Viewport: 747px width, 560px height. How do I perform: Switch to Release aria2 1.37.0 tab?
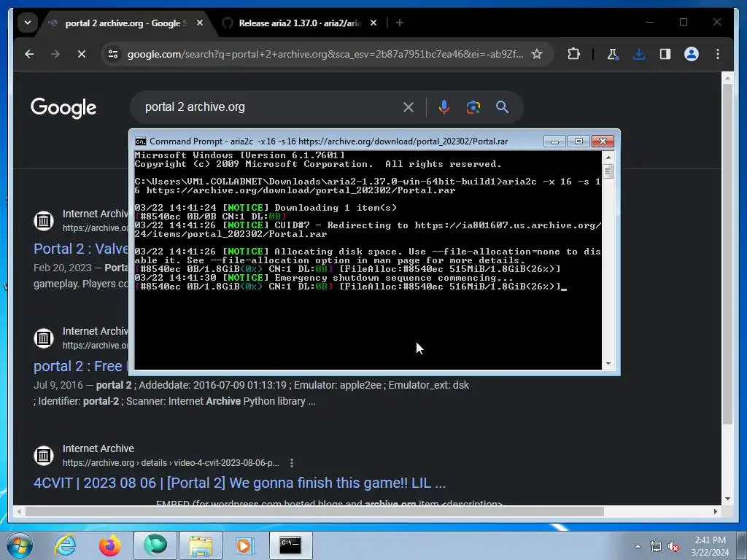(300, 23)
